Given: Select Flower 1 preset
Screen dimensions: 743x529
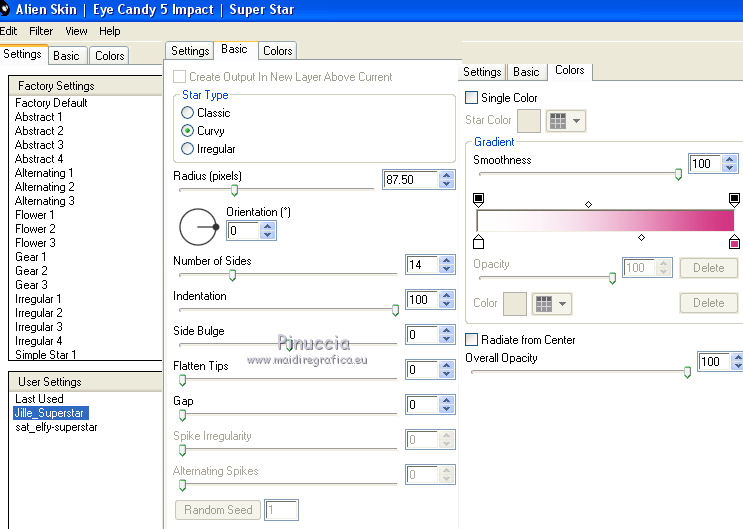Looking at the screenshot, I should point(35,215).
